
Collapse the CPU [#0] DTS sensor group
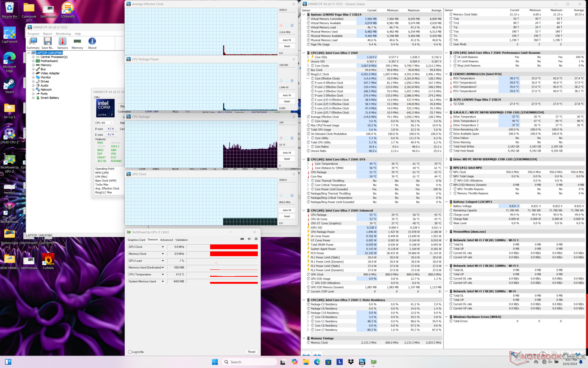[304, 159]
